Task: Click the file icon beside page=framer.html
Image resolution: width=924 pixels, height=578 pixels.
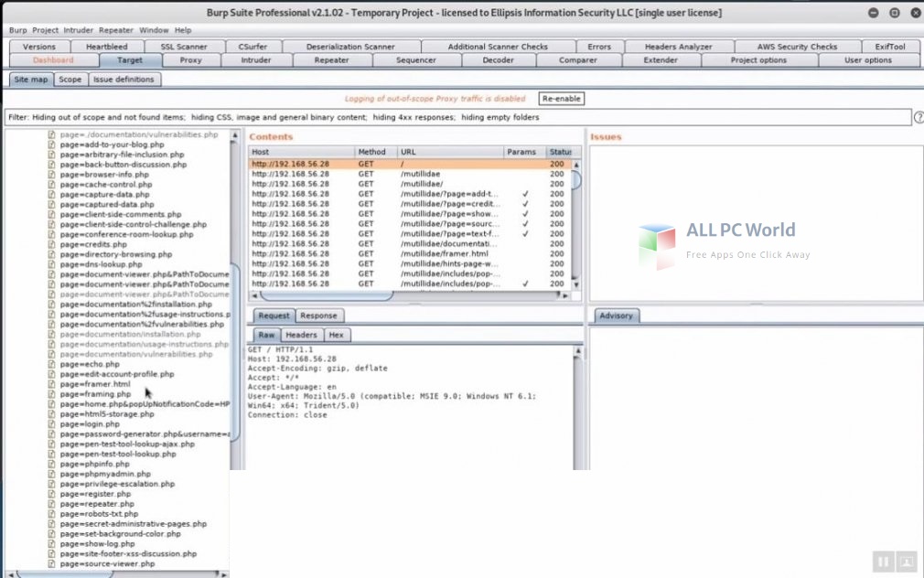Action: 52,384
